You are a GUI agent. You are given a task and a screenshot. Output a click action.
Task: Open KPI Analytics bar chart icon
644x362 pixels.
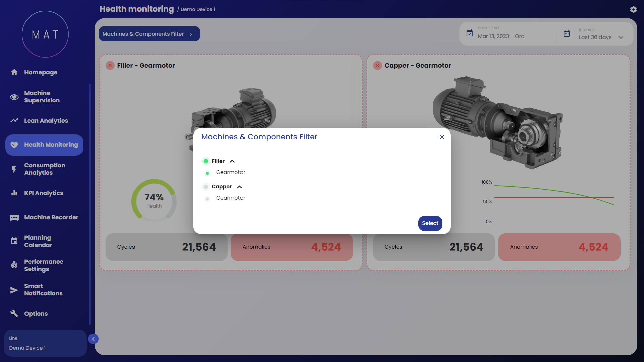[x=14, y=193]
